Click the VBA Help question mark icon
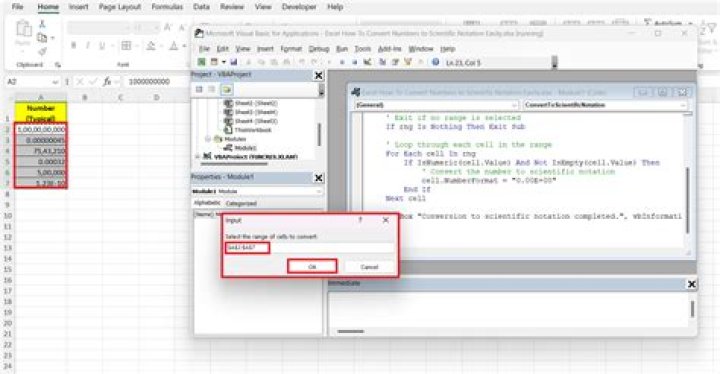The width and height of the screenshot is (720, 374). (x=435, y=62)
